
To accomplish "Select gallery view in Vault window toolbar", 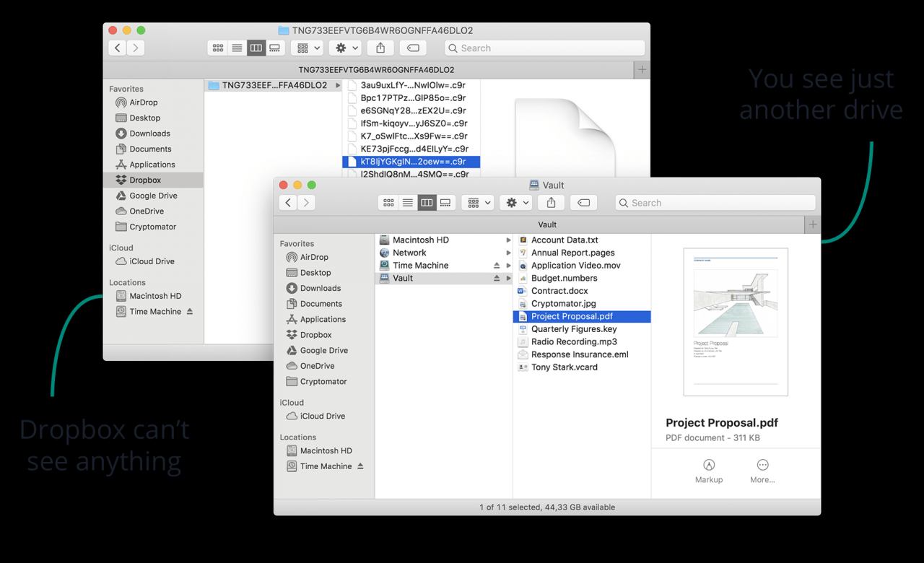I will pyautogui.click(x=445, y=203).
